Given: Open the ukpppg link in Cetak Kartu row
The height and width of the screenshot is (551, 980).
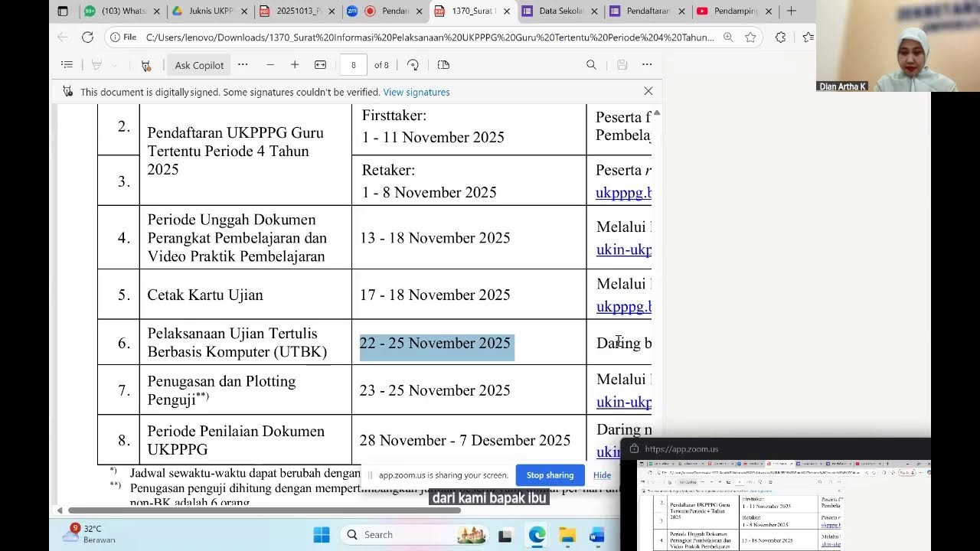Looking at the screenshot, I should point(623,306).
